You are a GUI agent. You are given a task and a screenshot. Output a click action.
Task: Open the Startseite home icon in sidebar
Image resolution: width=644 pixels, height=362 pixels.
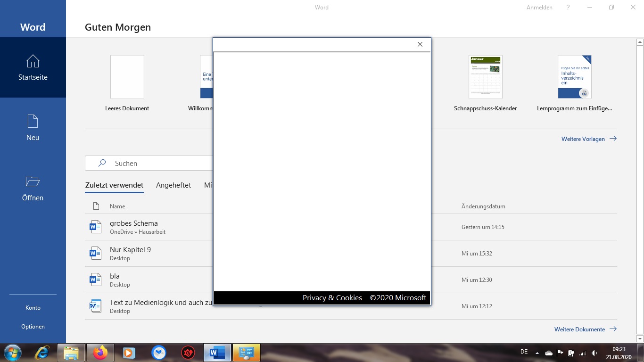click(x=33, y=61)
